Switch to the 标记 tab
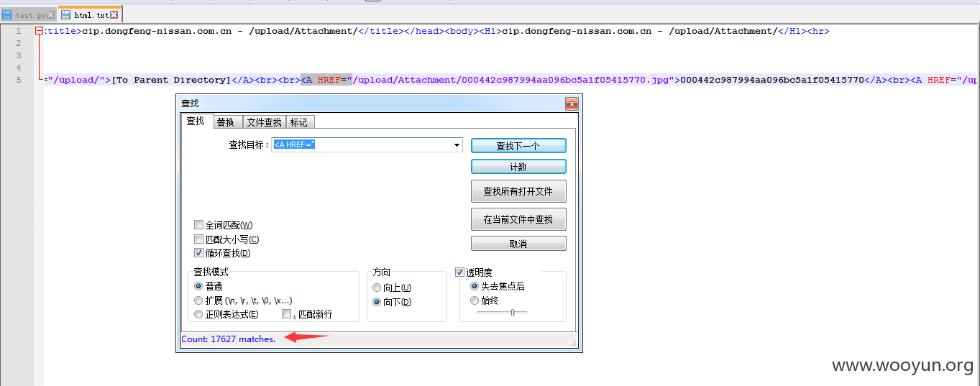The width and height of the screenshot is (980, 386). coord(298,122)
